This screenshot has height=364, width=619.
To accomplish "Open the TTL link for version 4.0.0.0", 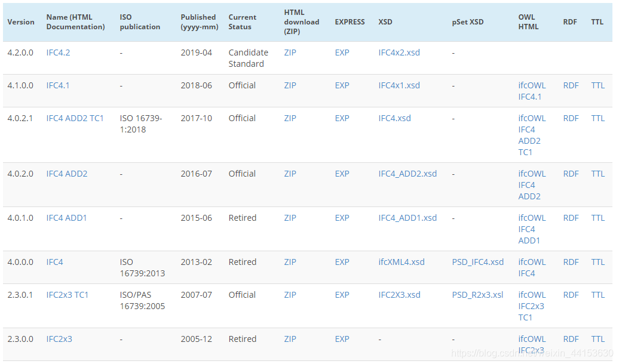I will (597, 262).
